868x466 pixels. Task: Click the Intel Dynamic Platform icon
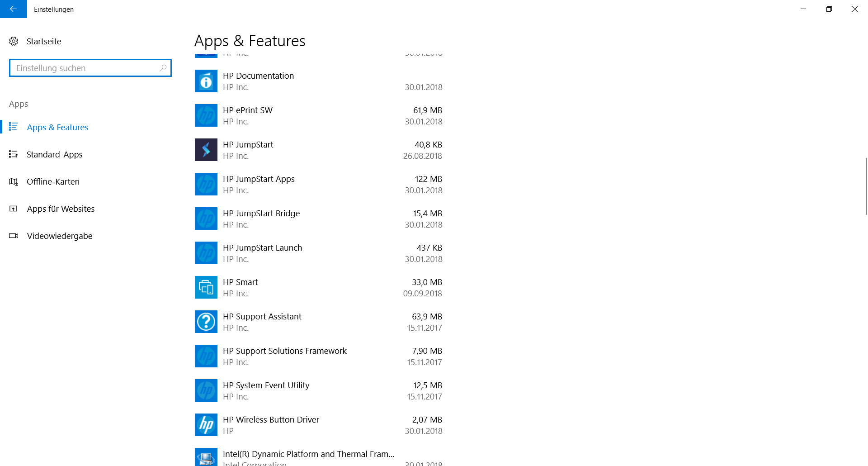pos(206,457)
